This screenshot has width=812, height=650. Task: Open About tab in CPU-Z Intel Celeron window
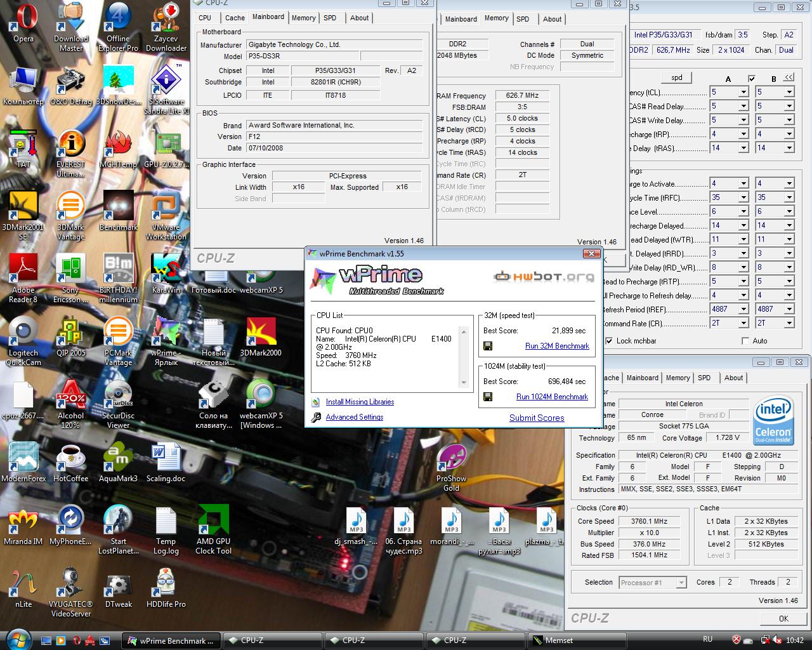(733, 378)
